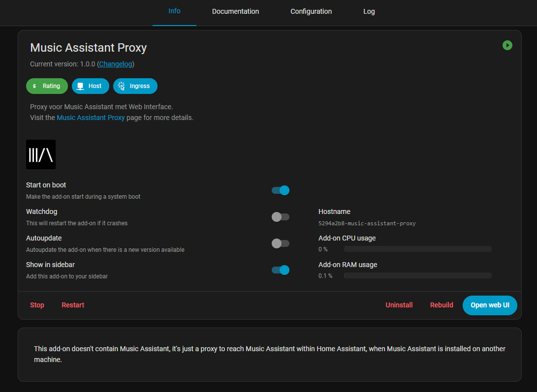Click the Music Assistant Proxy title
The image size is (537, 392).
pos(89,48)
